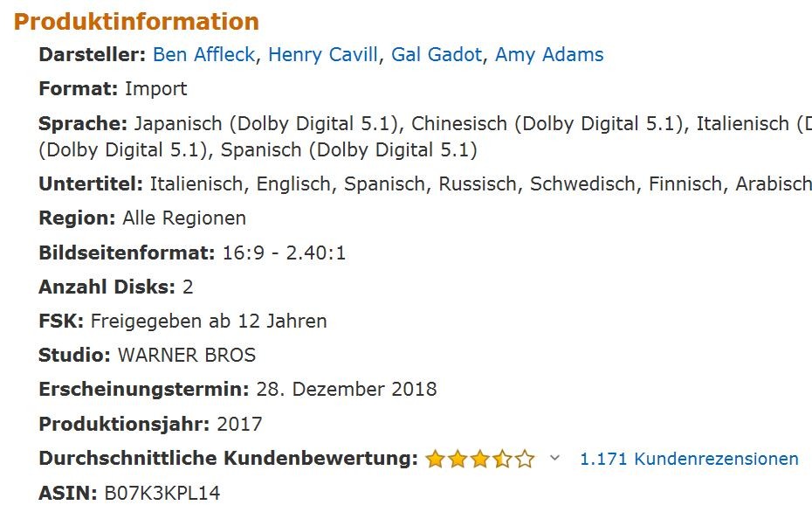This screenshot has width=812, height=512.
Task: Click the first filled rating star
Action: [435, 459]
